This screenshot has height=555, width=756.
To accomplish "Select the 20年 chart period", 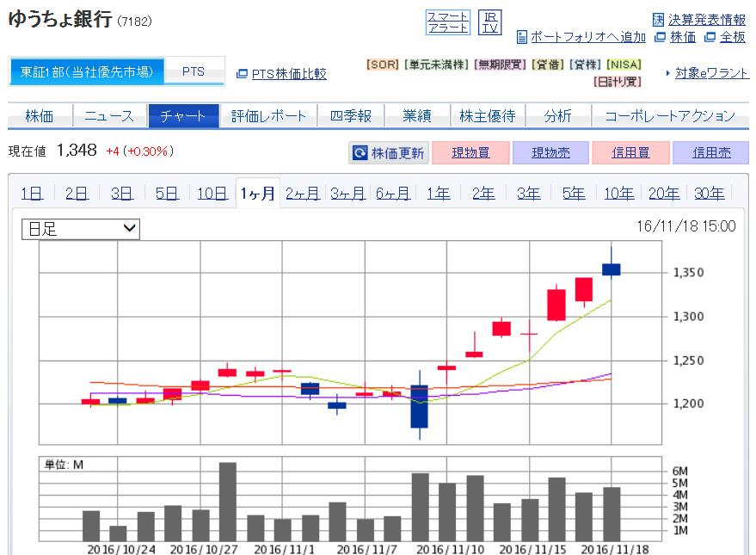I will pyautogui.click(x=664, y=194).
